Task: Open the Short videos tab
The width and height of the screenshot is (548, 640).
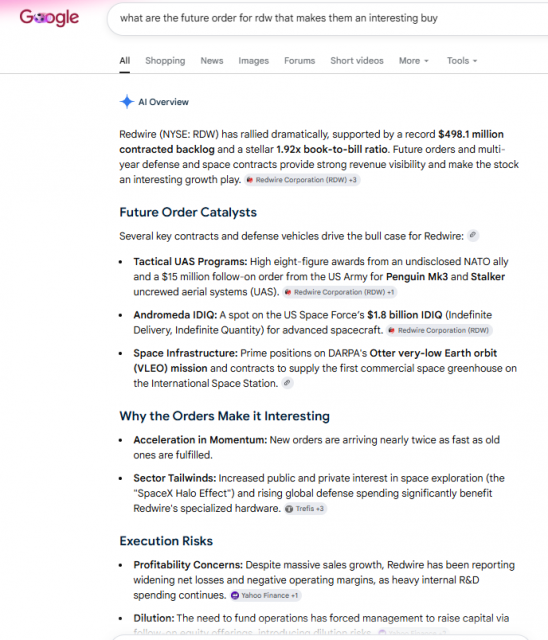Action: [357, 61]
